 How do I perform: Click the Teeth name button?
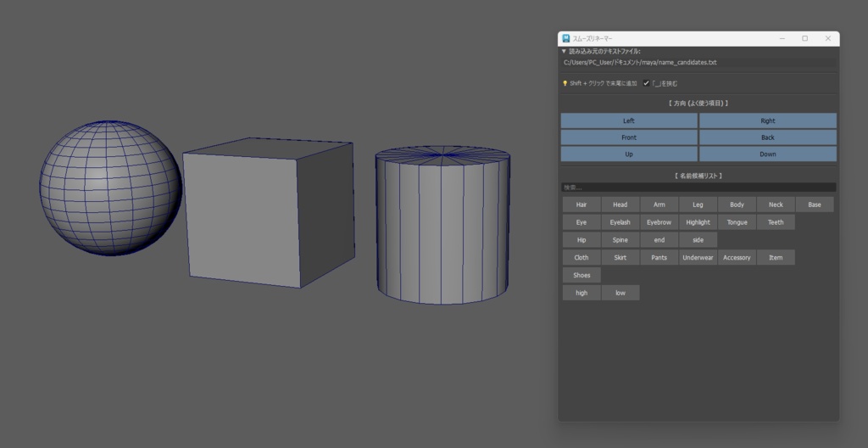tap(776, 222)
